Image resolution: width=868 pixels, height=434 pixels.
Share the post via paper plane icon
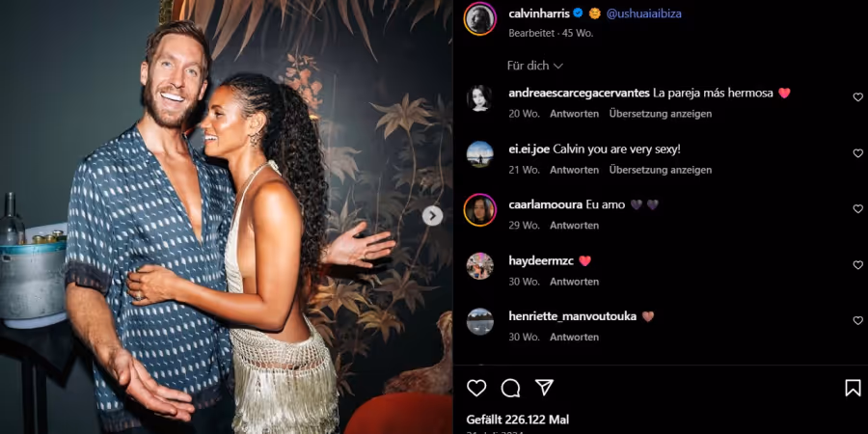(544, 388)
